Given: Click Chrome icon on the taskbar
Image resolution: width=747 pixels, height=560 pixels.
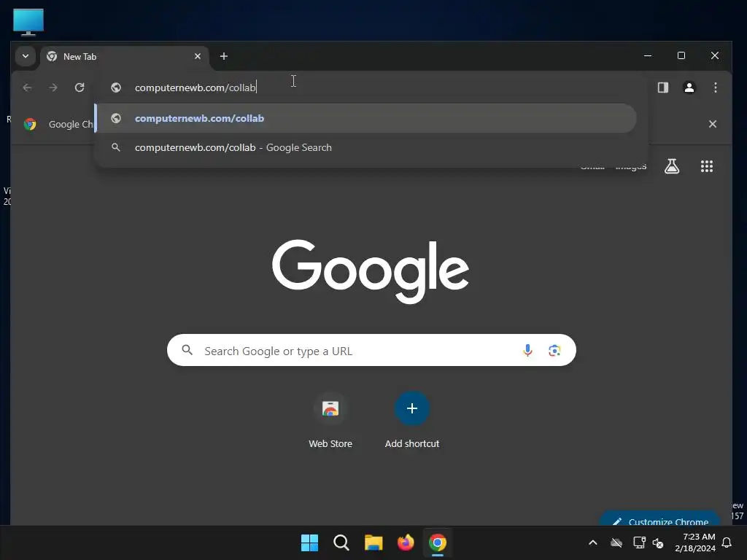Looking at the screenshot, I should (x=438, y=542).
